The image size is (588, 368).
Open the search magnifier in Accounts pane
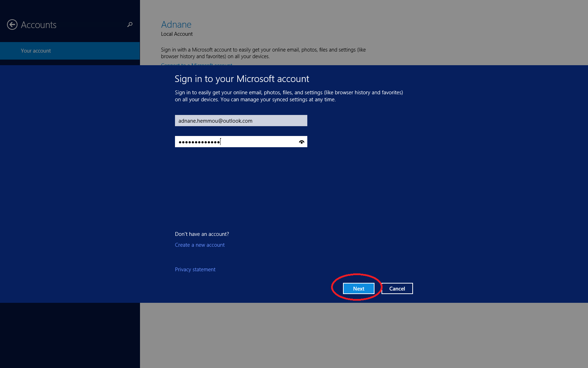pos(130,25)
